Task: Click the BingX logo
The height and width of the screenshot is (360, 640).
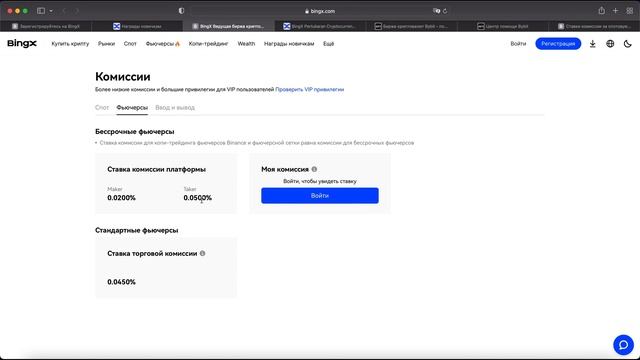Action: click(22, 43)
